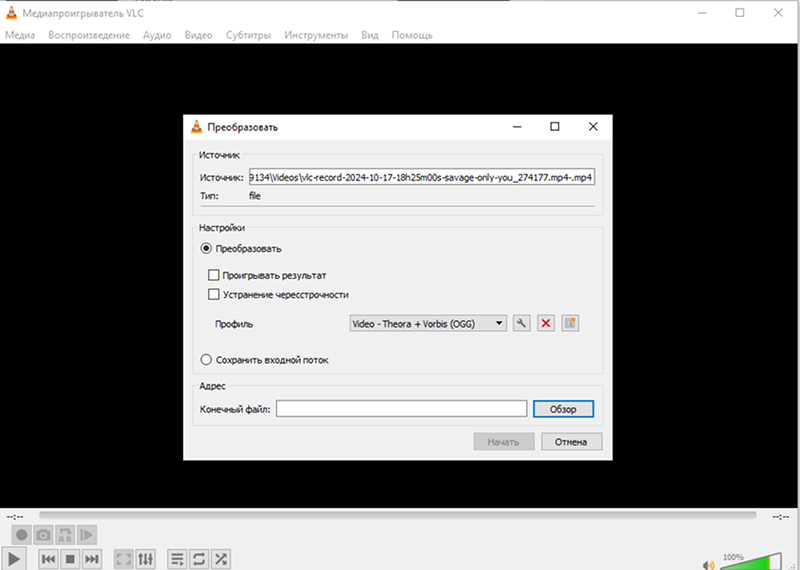800x570 pixels.
Task: Click VLC cone icon in Преобразовать dialog title
Action: point(196,127)
